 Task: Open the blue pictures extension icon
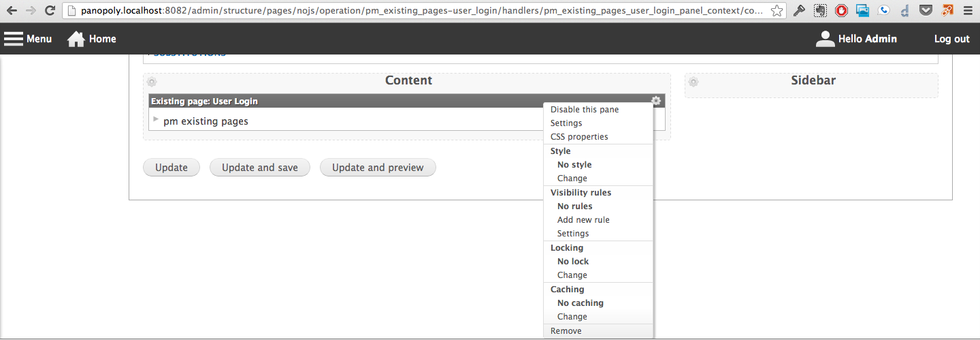click(x=862, y=11)
